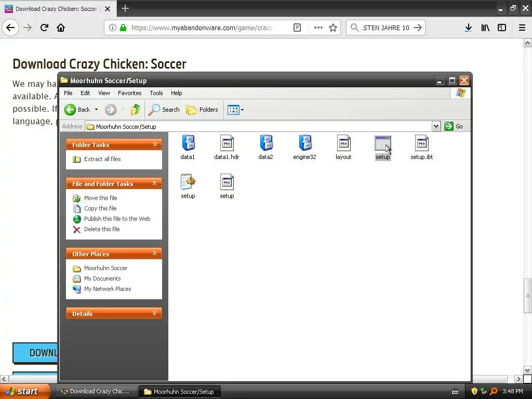Click the Firefox search box with STEN JAHRE
532x399 pixels.
click(385, 28)
